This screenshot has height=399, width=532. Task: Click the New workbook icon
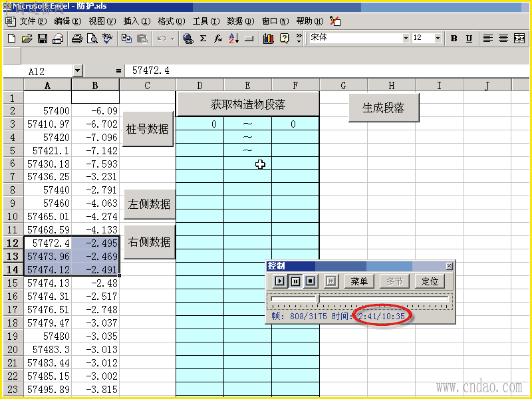tap(11, 39)
